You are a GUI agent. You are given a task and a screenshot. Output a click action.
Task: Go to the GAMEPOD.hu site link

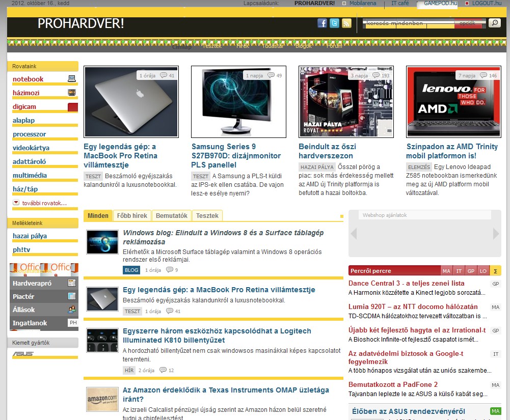[x=440, y=3]
